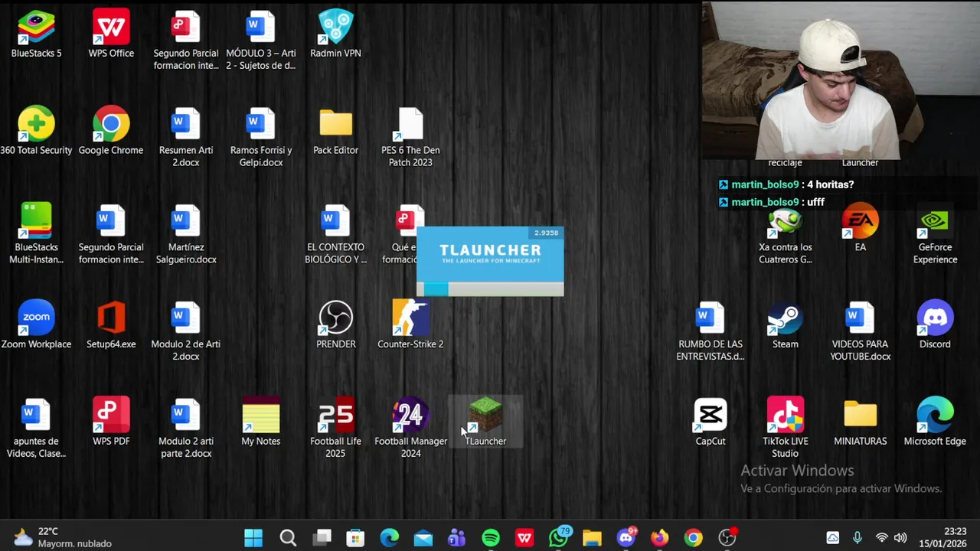Select Ramos Forrisi y Gelpi.docx file
Screen dimensions: 980x551
click(261, 137)
